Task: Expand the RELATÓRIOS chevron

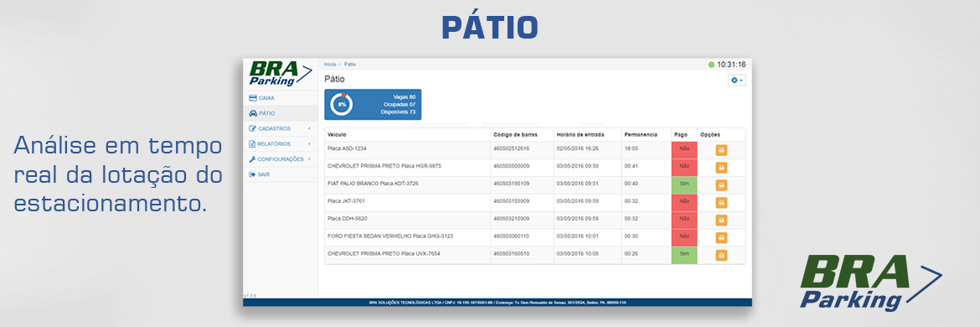Action: 309,144
